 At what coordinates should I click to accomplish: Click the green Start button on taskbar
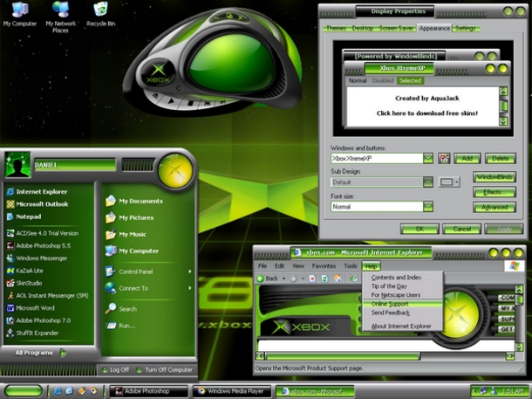coord(24,391)
